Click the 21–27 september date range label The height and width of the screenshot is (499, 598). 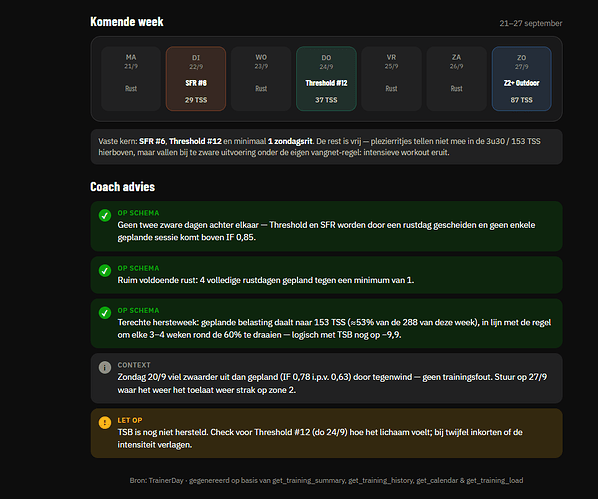[x=530, y=23]
